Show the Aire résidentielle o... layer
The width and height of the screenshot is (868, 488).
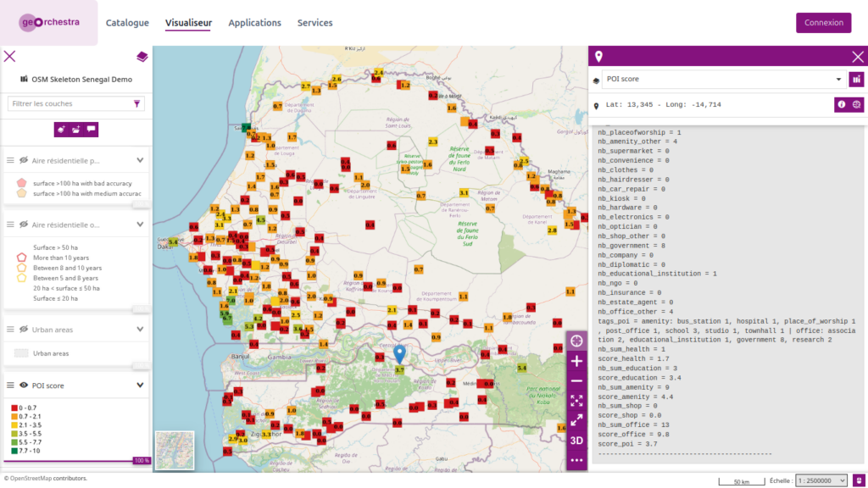coord(24,225)
